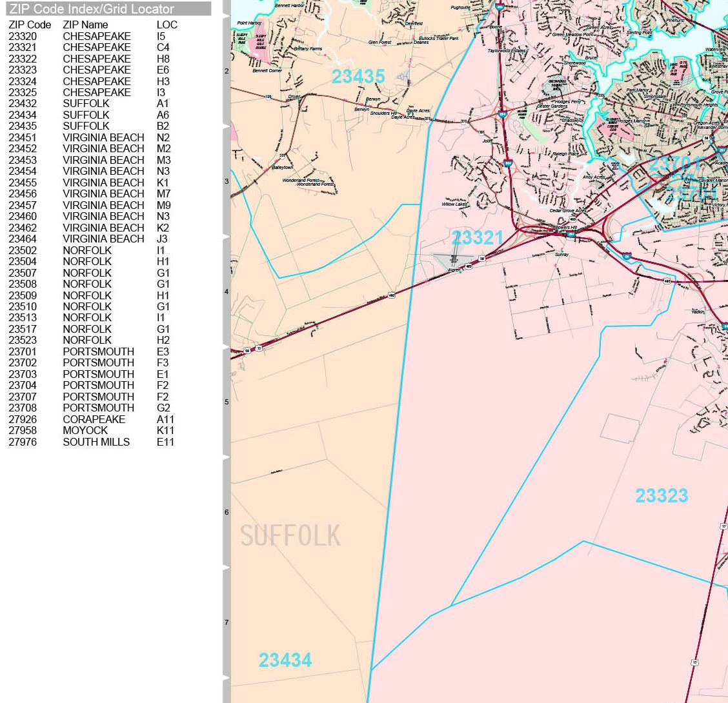The image size is (728, 703).
Task: Click the Taylorwood Estates label
Action: 507,50
